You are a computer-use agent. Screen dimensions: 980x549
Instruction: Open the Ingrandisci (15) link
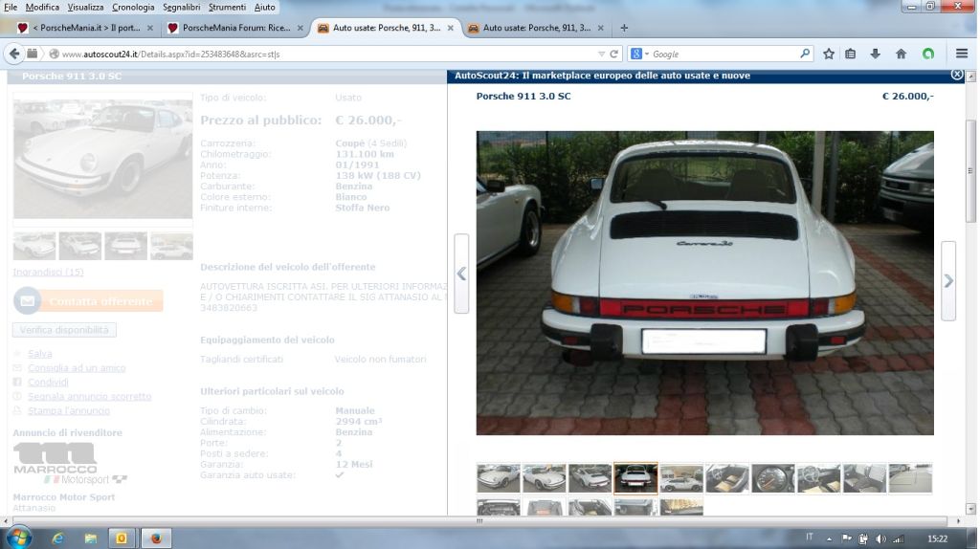pyautogui.click(x=48, y=272)
